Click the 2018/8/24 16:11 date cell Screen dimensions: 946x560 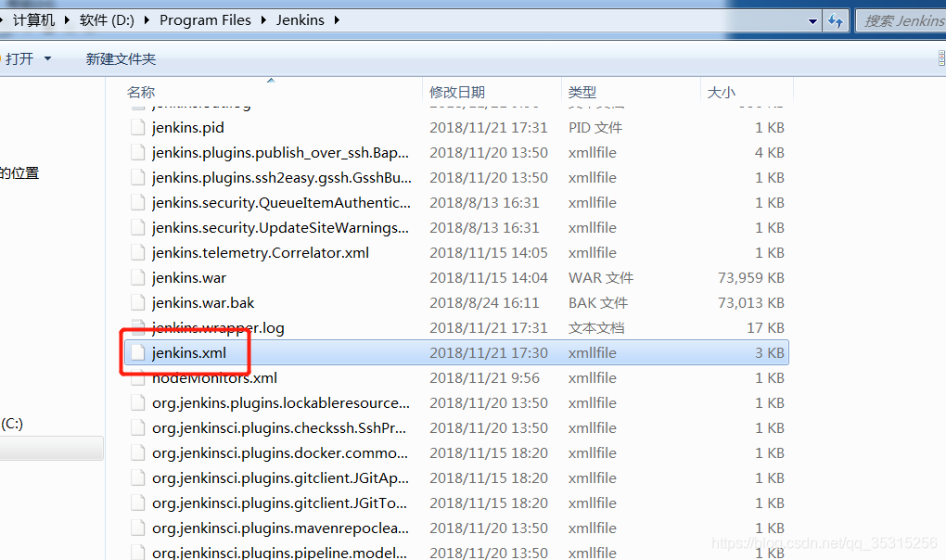click(484, 303)
